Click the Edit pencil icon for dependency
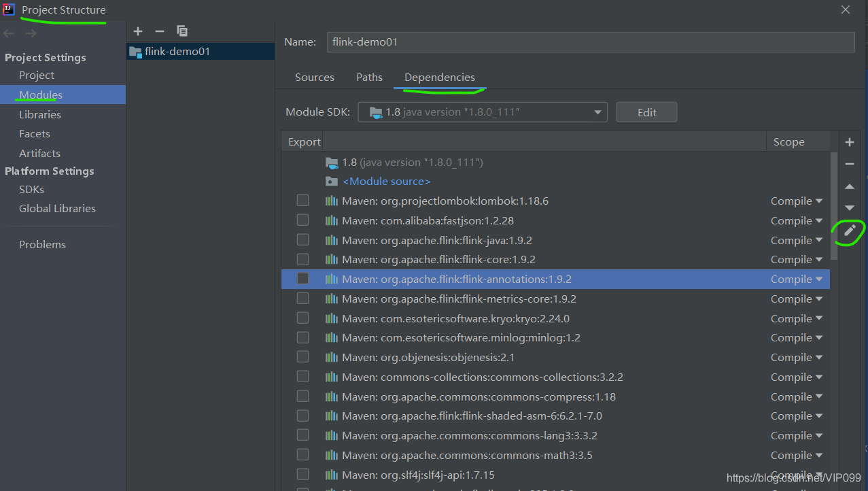Viewport: 868px width, 491px height. [x=850, y=231]
